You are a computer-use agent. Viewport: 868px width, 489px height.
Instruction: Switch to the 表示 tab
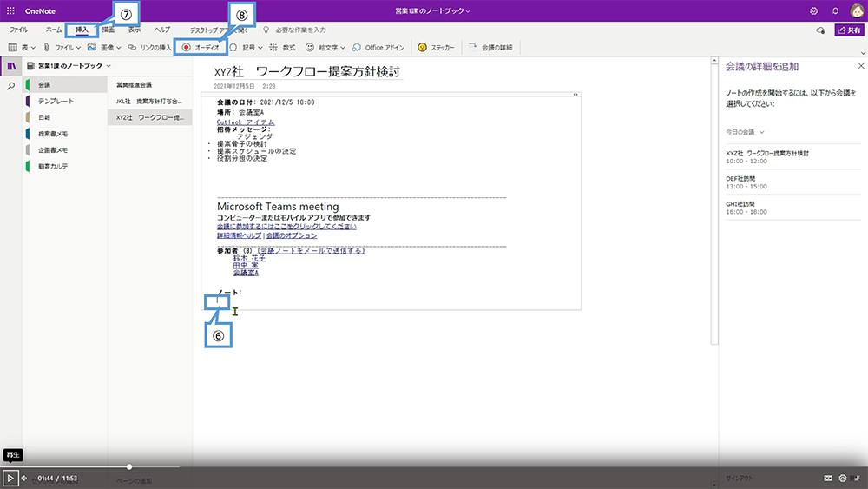pos(135,30)
